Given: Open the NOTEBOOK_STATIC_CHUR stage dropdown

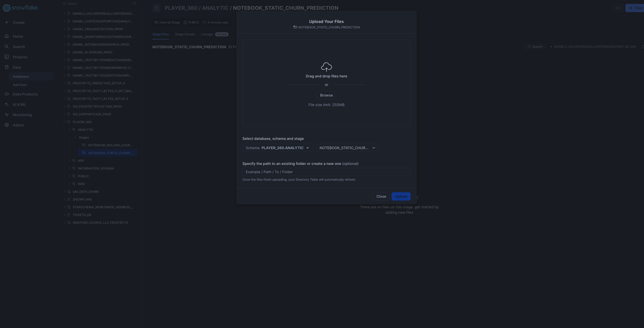Looking at the screenshot, I should tap(347, 148).
